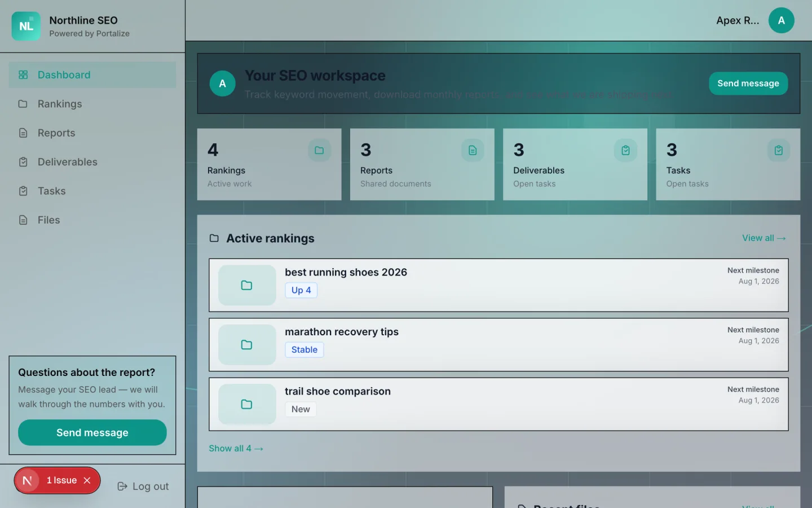Send message from sidebar questions card
Image resolution: width=812 pixels, height=508 pixels.
tap(92, 432)
